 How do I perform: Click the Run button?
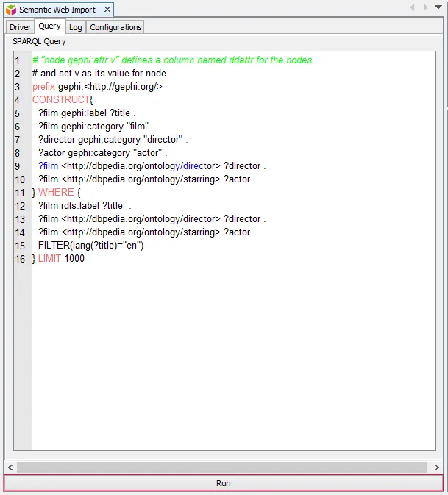click(x=224, y=483)
